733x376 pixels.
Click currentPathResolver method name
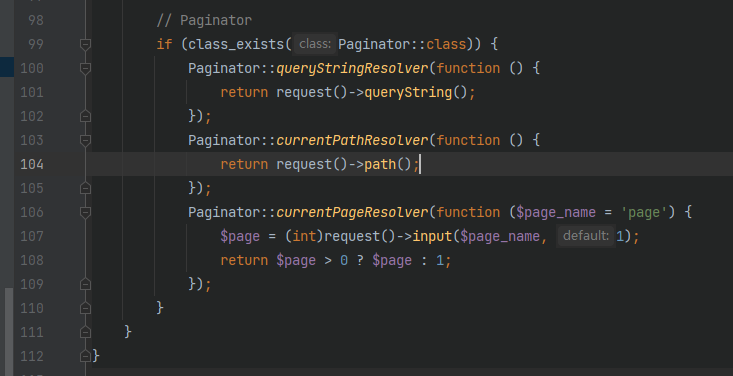352,140
